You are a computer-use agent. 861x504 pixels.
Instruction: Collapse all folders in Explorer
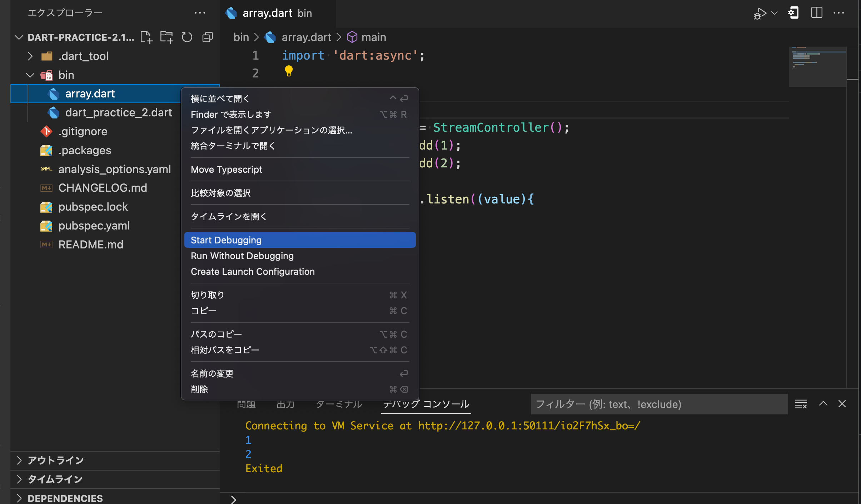208,37
